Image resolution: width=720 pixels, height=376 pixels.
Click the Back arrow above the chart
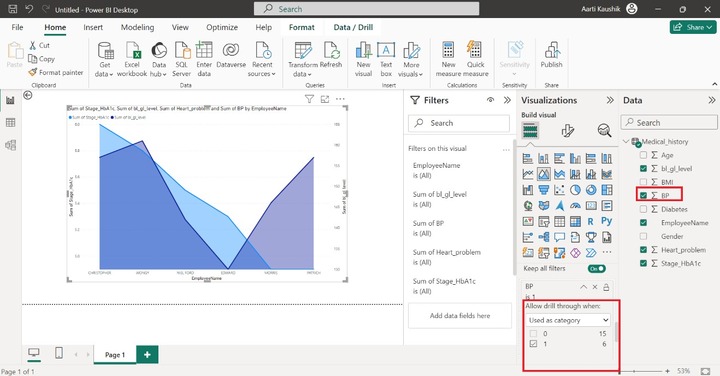28,95
